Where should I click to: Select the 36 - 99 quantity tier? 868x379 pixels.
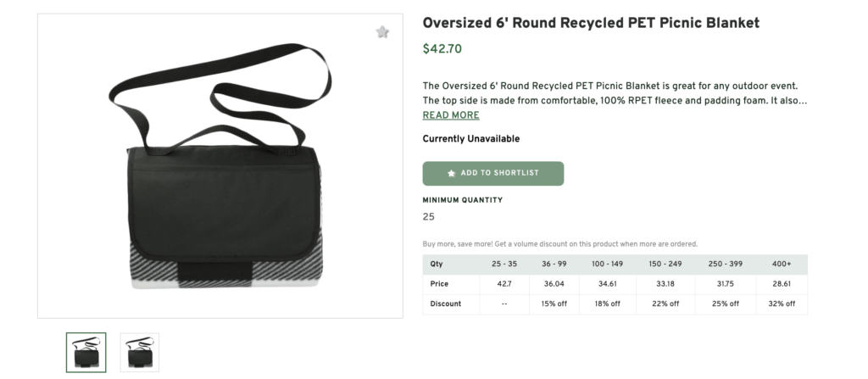pyautogui.click(x=553, y=264)
